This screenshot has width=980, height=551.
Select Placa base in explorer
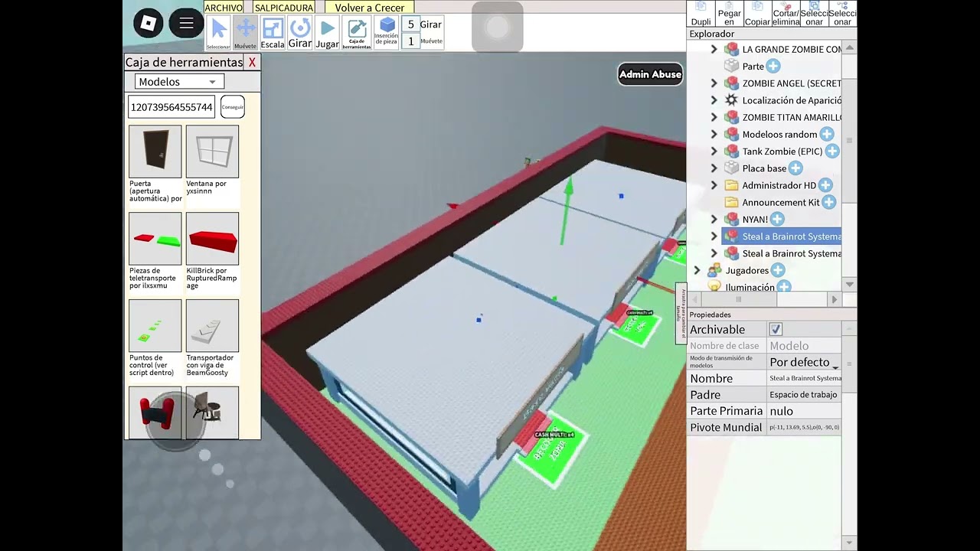pos(764,168)
